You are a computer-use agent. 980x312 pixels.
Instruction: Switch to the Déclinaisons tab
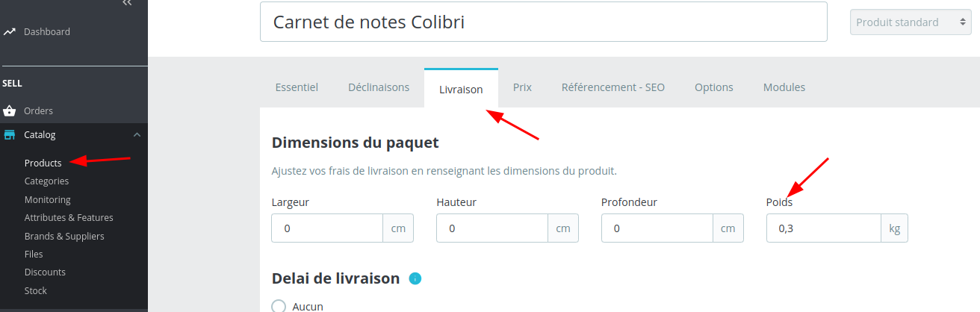379,87
